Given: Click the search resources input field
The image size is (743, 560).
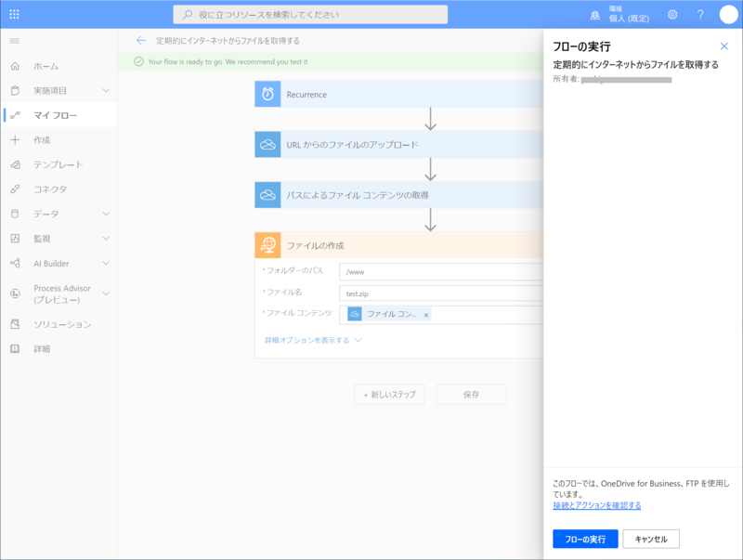Looking at the screenshot, I should coord(310,15).
